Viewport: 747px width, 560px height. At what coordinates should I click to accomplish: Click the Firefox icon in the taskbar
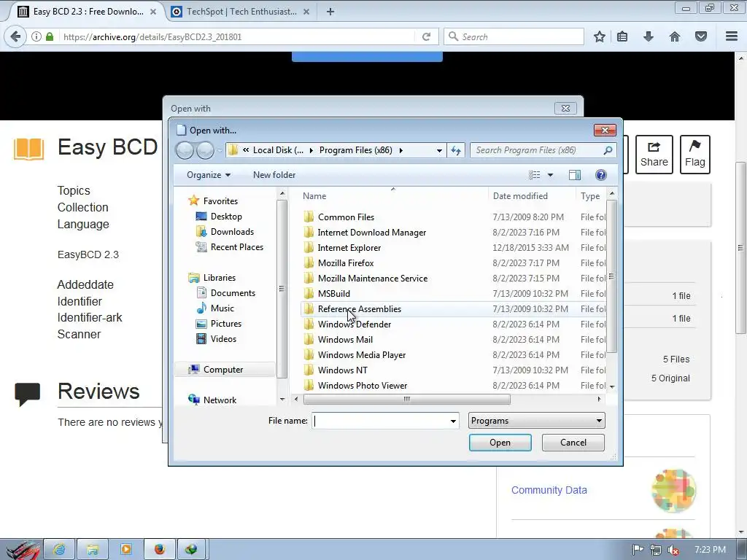(x=160, y=550)
